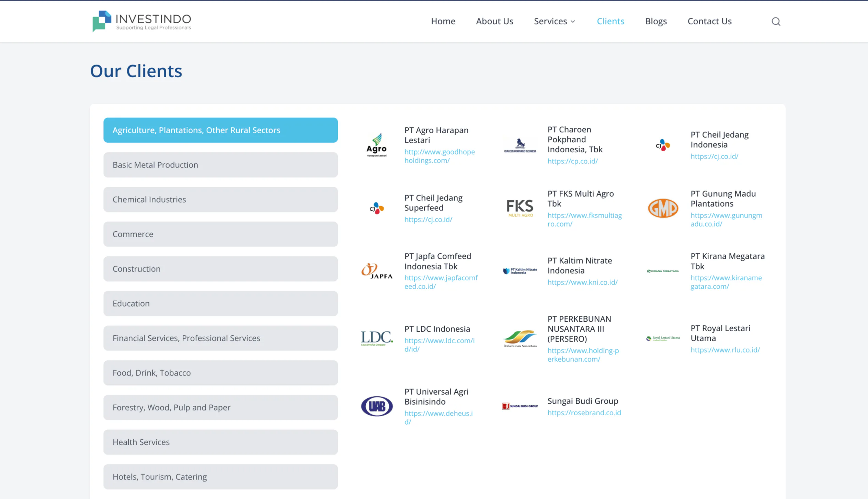
Task: Go to the Home page
Action: coord(443,21)
